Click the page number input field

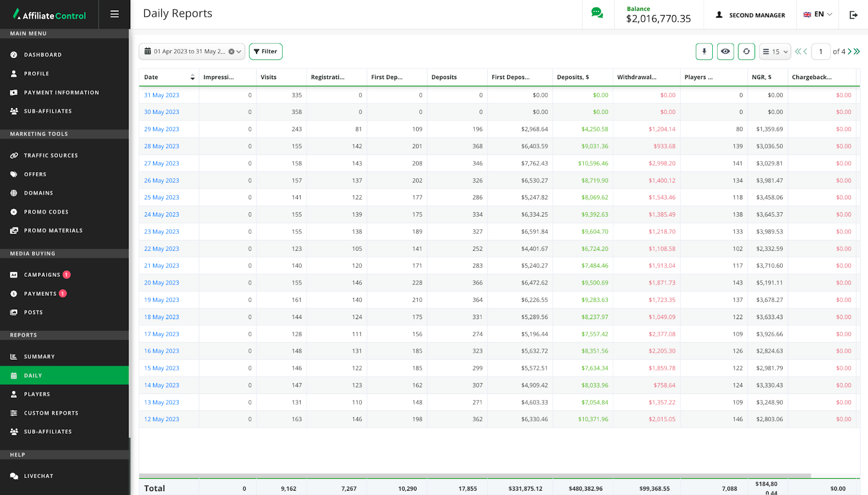coord(821,52)
